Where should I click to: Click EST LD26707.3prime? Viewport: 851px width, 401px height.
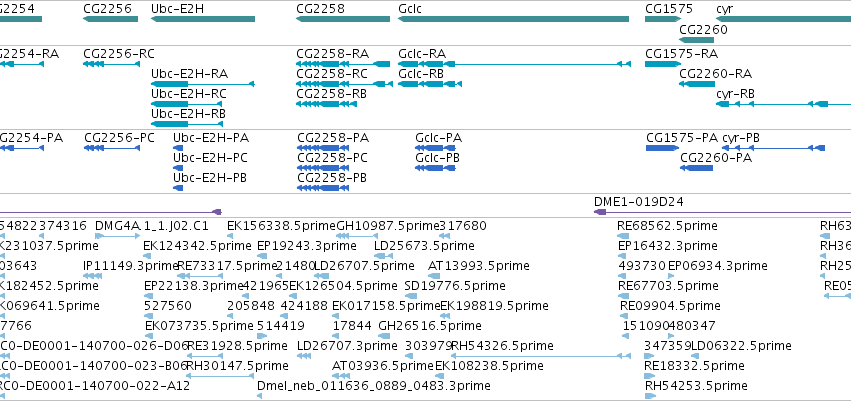(304, 356)
